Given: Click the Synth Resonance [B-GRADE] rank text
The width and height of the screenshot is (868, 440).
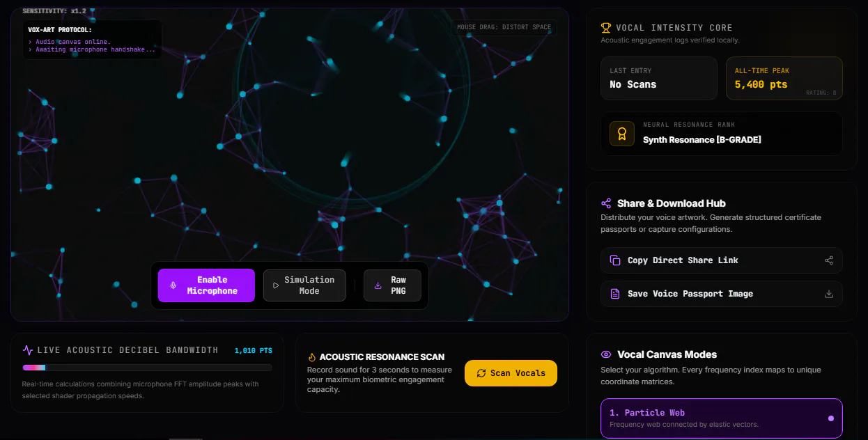Looking at the screenshot, I should tap(702, 140).
